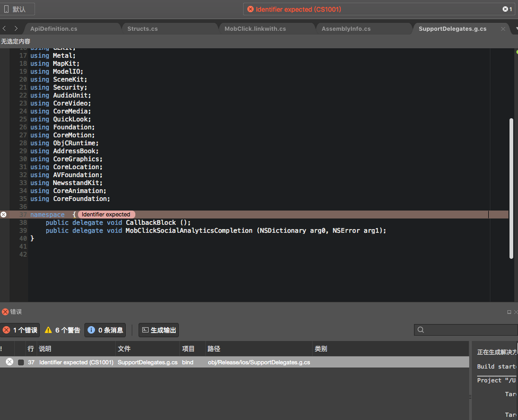This screenshot has width=518, height=420.
Task: Navigate forward with the right arrow
Action: click(15, 29)
